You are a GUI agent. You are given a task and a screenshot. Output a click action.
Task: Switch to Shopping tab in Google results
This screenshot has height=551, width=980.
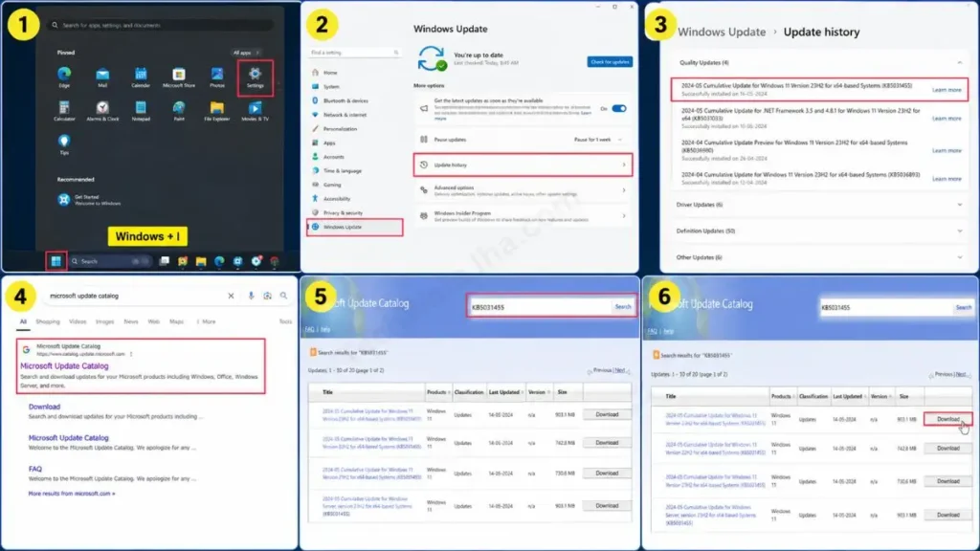(48, 321)
